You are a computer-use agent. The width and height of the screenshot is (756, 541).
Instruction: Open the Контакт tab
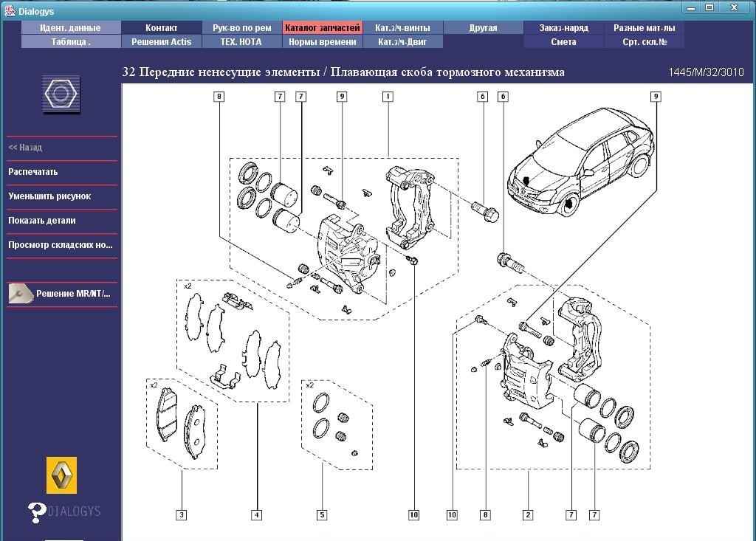(161, 27)
